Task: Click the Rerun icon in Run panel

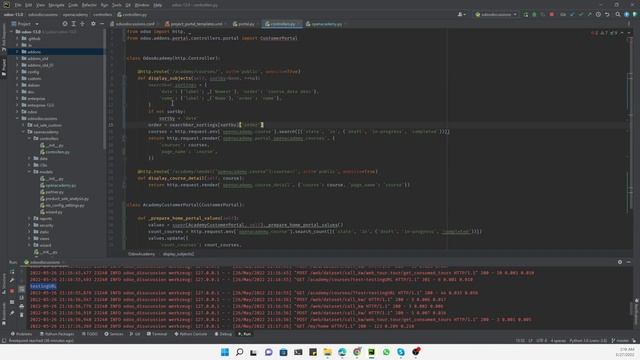Action: [x=12, y=272]
